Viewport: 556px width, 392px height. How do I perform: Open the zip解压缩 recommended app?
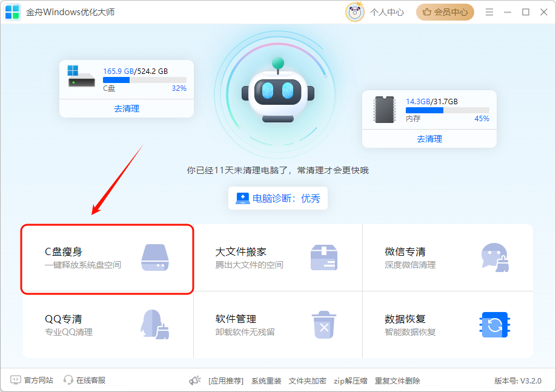351,381
